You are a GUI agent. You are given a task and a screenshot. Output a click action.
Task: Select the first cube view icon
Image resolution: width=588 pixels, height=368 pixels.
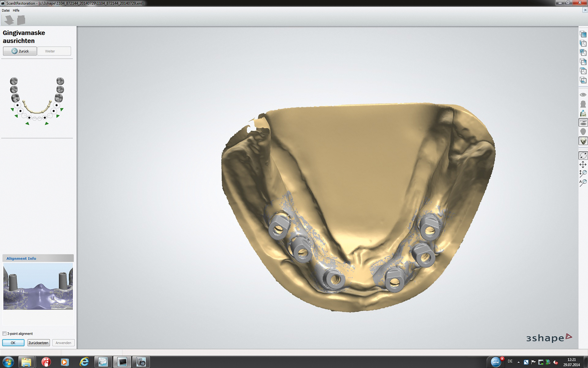point(583,34)
